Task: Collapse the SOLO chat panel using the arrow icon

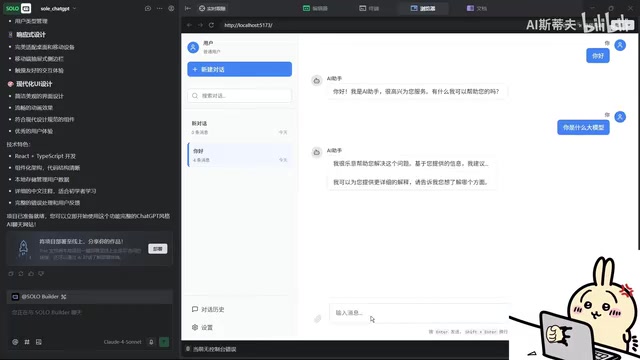Action: [188, 8]
